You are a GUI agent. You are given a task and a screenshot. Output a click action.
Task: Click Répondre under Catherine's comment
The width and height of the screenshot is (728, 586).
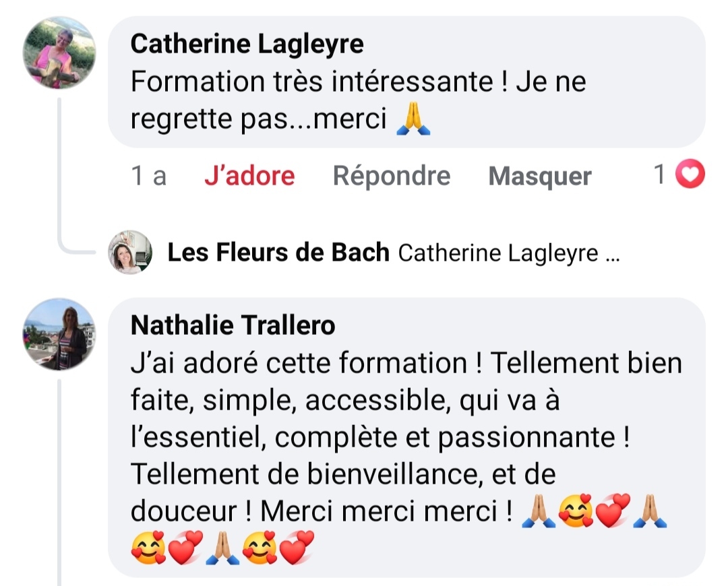391,176
